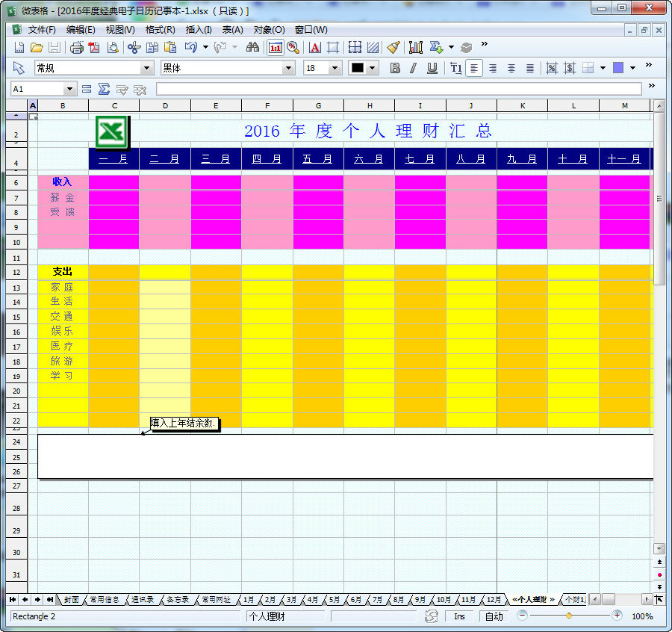Click the sort sigma icon with the green arrow

tap(436, 47)
